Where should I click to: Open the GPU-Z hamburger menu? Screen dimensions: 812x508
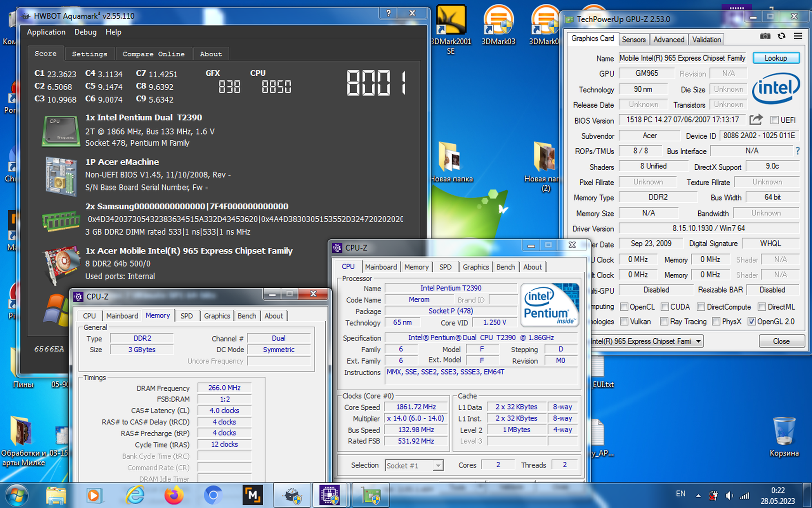798,36
